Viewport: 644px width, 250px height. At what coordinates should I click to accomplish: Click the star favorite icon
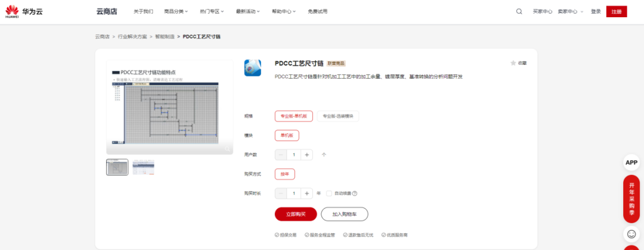[513, 63]
